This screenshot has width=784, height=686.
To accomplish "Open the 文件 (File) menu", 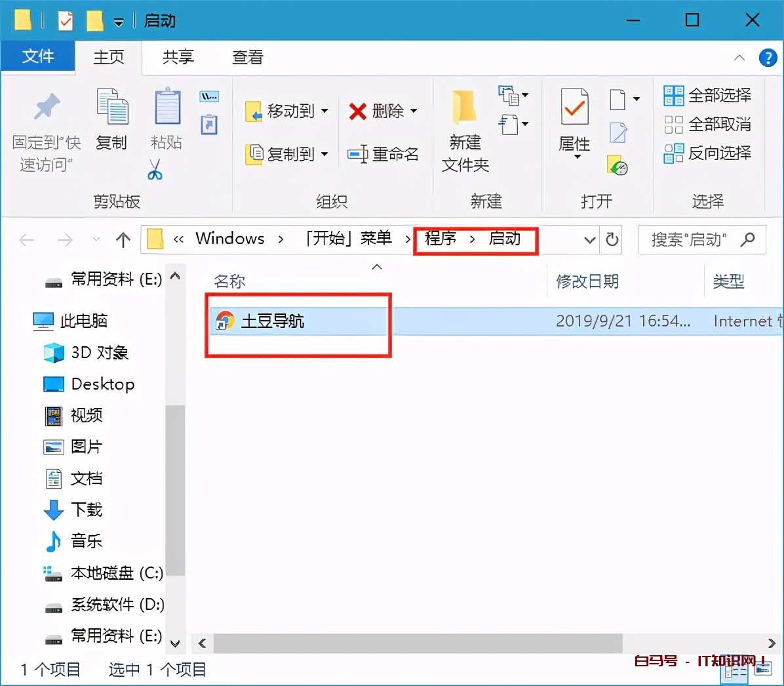I will pos(38,57).
